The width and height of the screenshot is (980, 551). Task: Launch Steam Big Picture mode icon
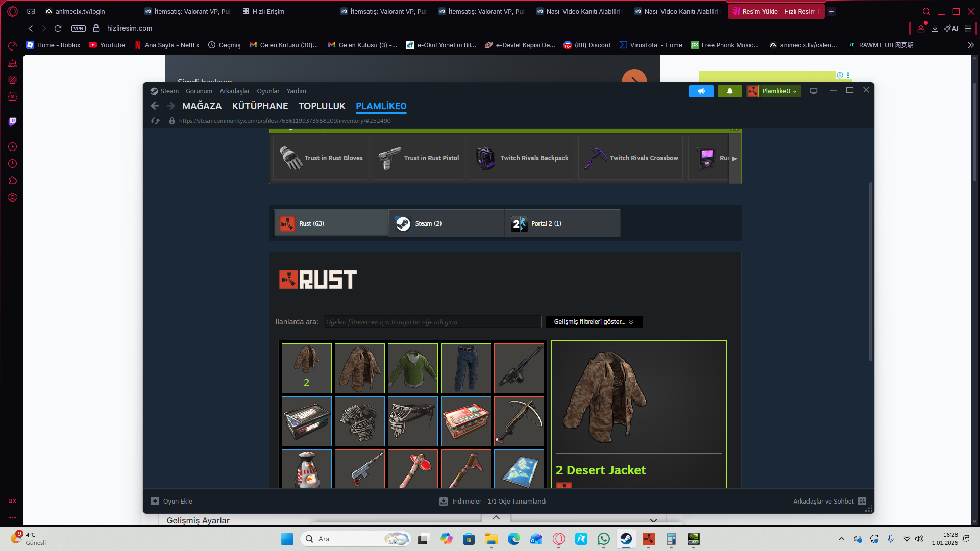814,91
